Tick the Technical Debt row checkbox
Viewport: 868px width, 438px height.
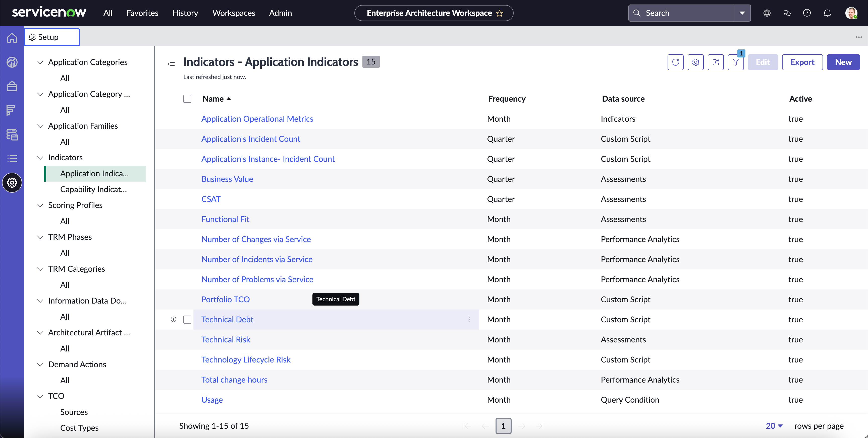tap(187, 320)
